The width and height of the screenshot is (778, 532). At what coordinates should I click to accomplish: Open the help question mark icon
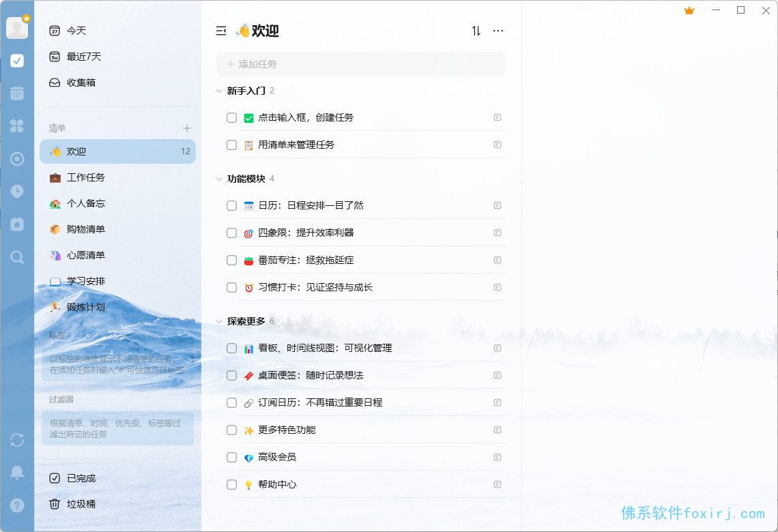pos(17,505)
